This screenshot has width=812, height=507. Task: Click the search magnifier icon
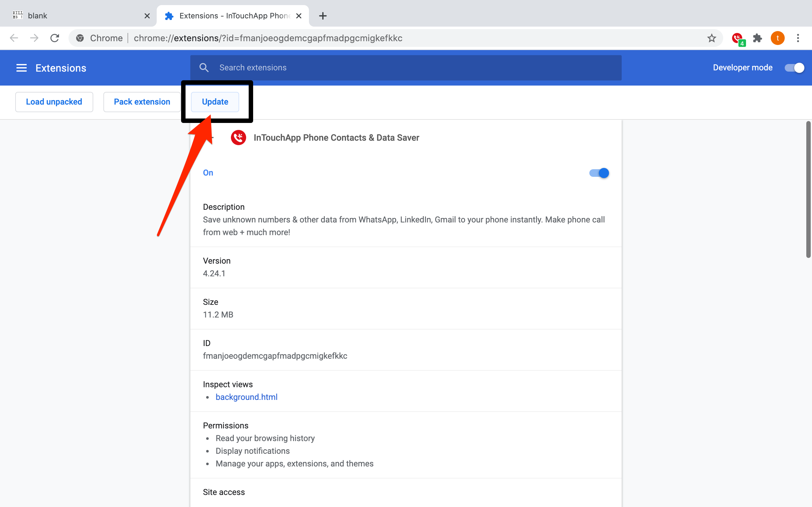tap(204, 68)
